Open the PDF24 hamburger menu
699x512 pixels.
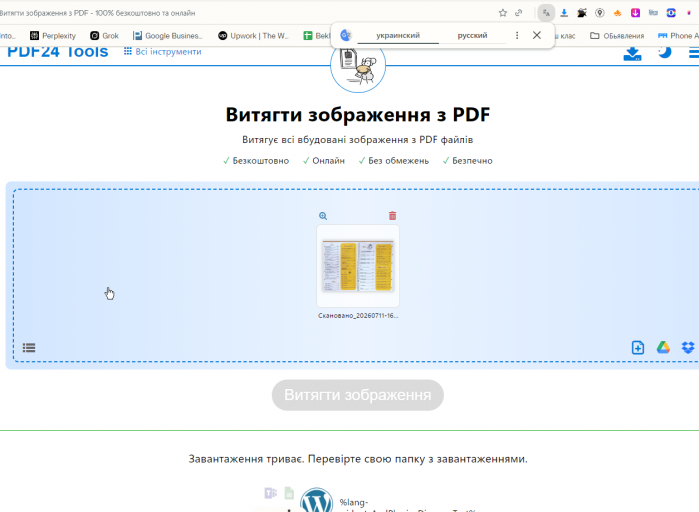point(694,53)
